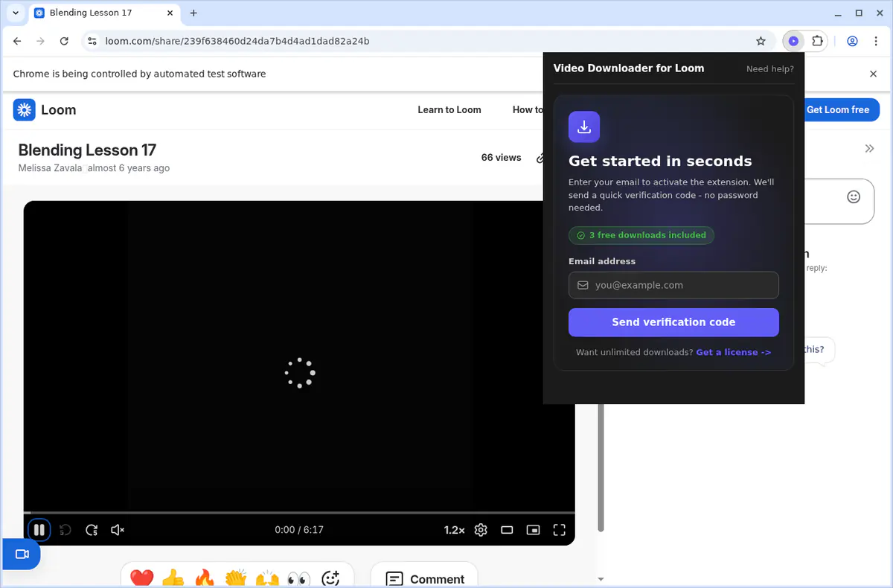Skip forward five seconds in video
This screenshot has width=893, height=588.
click(92, 530)
